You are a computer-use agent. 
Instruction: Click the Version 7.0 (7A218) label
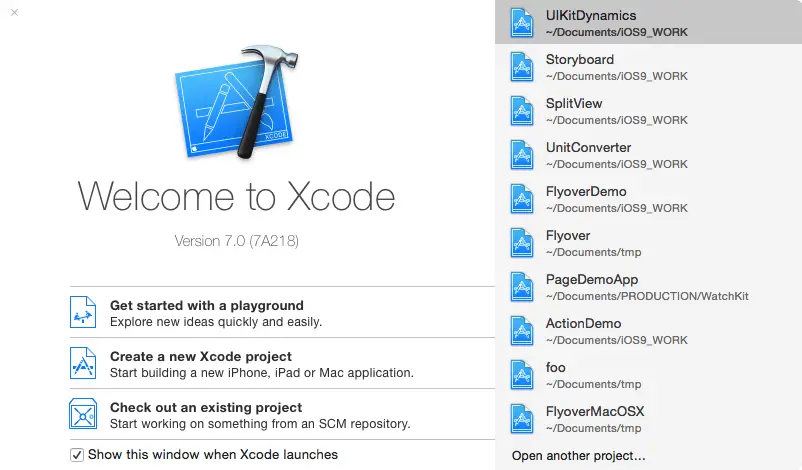pyautogui.click(x=236, y=241)
